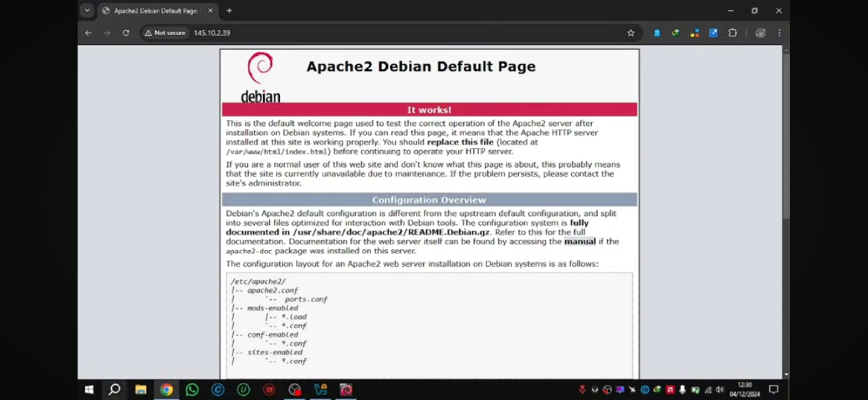868x400 pixels.
Task: Reload the Apache2 default page
Action: [126, 33]
